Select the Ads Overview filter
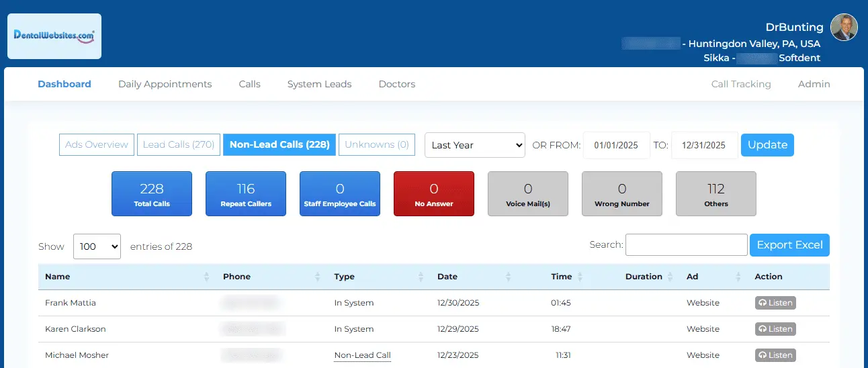The width and height of the screenshot is (868, 368). point(97,144)
